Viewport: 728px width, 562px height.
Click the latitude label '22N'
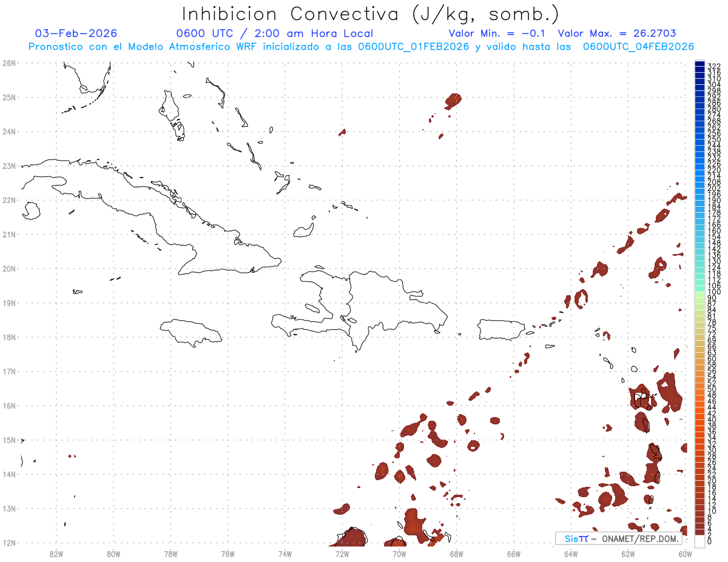click(x=9, y=200)
